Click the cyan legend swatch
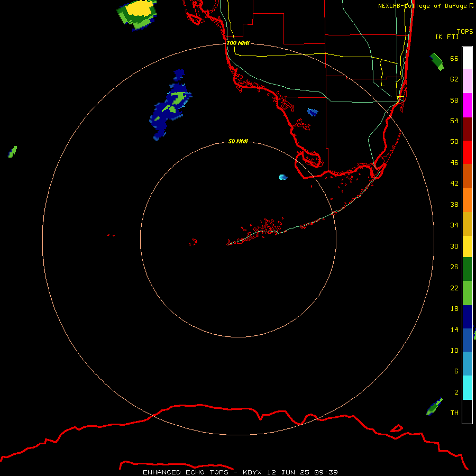 click(467, 388)
